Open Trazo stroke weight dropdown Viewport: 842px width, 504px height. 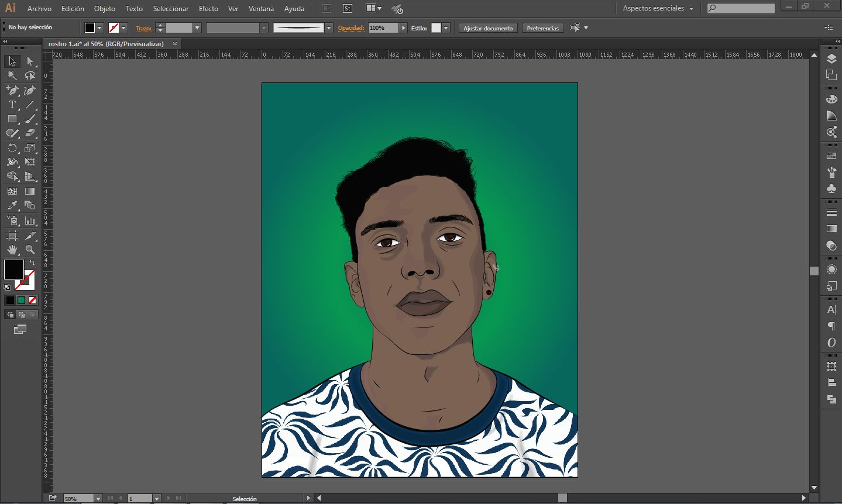click(x=197, y=28)
